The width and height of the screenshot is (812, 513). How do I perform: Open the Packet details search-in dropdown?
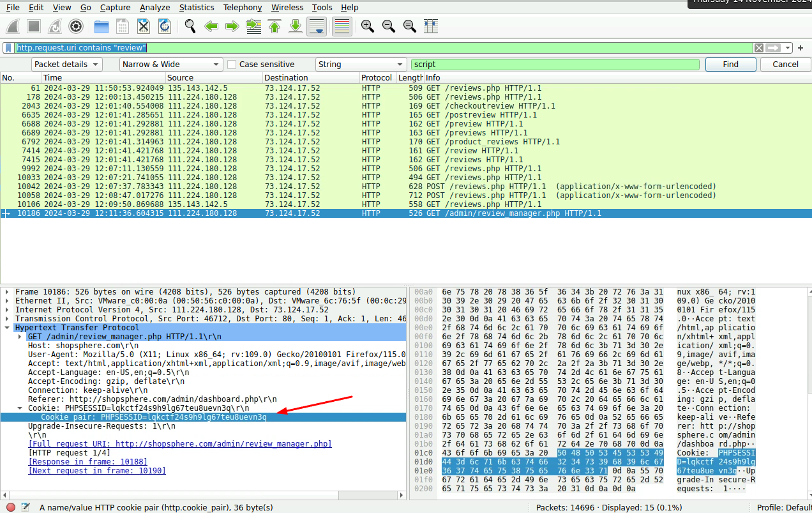pos(67,65)
